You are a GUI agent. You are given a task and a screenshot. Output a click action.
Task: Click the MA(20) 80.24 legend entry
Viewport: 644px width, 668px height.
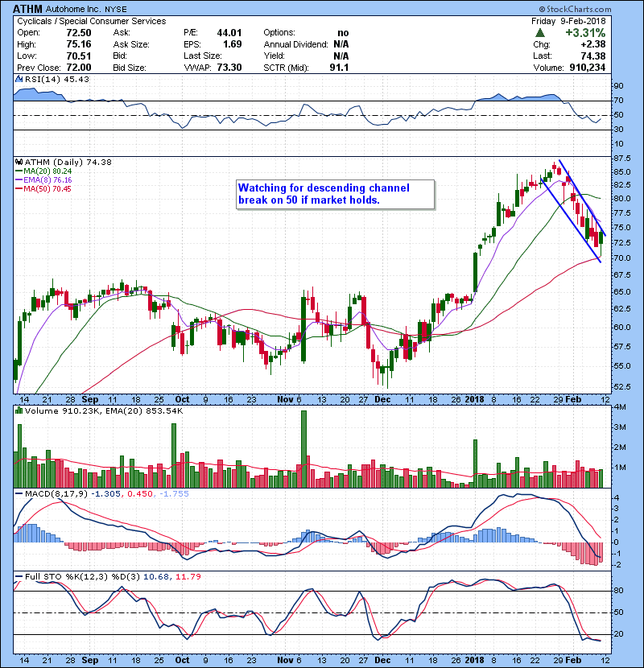43,171
